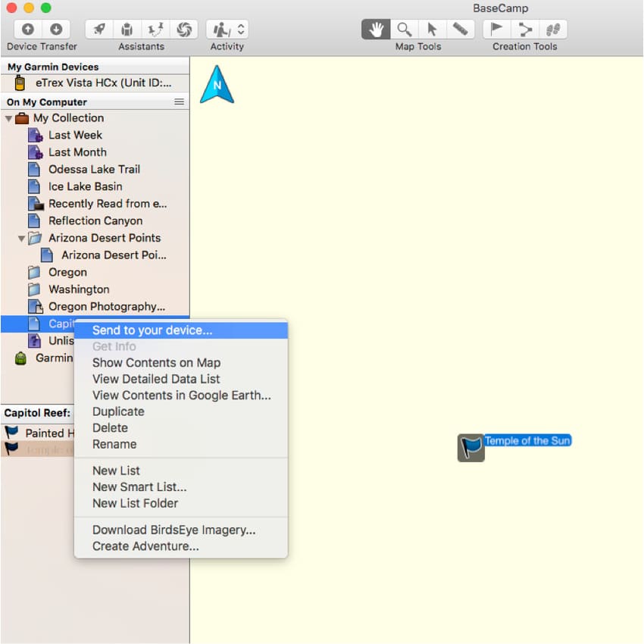Select the Odessa Lake Trail list
The image size is (644, 644).
tap(94, 169)
